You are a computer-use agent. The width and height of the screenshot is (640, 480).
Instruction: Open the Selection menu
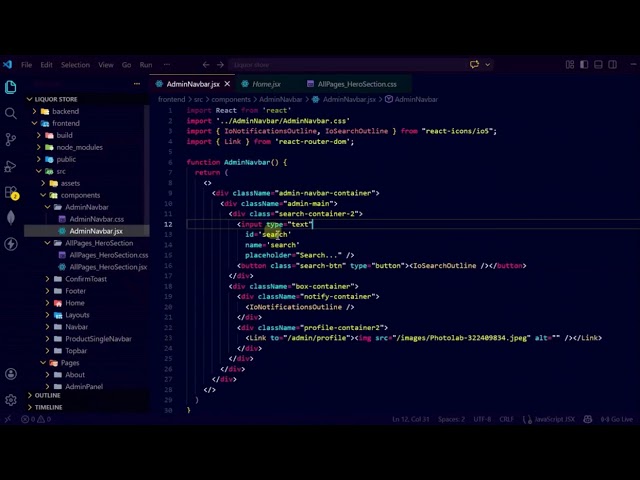pos(75,65)
